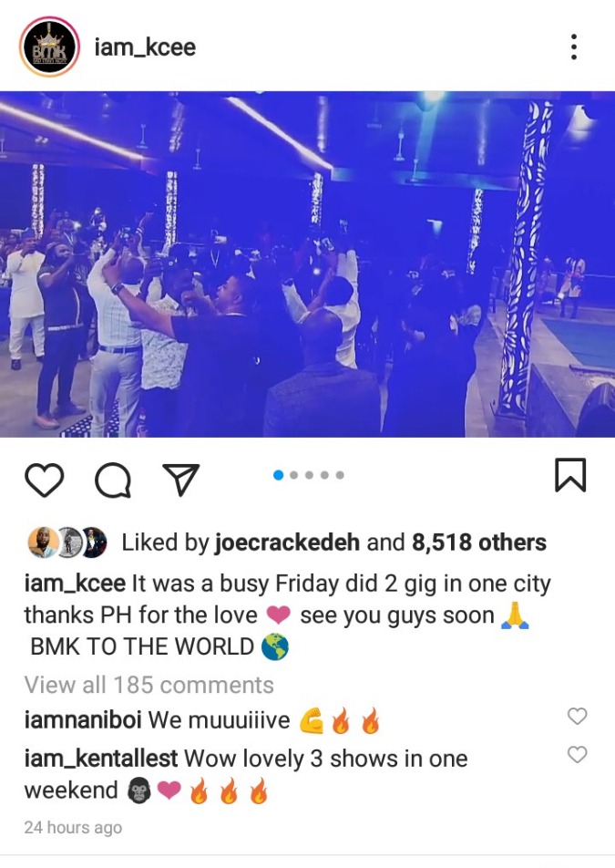Show the 8,518 others likes list
615x868 pixels.
(479, 542)
